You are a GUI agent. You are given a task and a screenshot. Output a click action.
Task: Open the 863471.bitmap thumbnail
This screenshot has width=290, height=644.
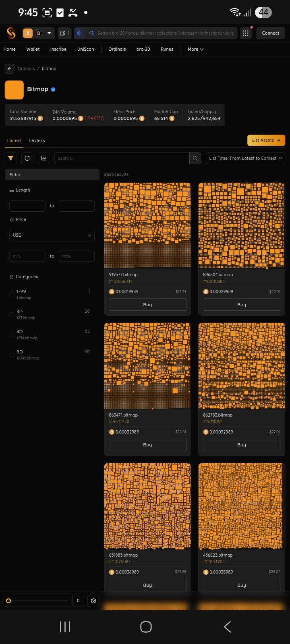(x=147, y=365)
